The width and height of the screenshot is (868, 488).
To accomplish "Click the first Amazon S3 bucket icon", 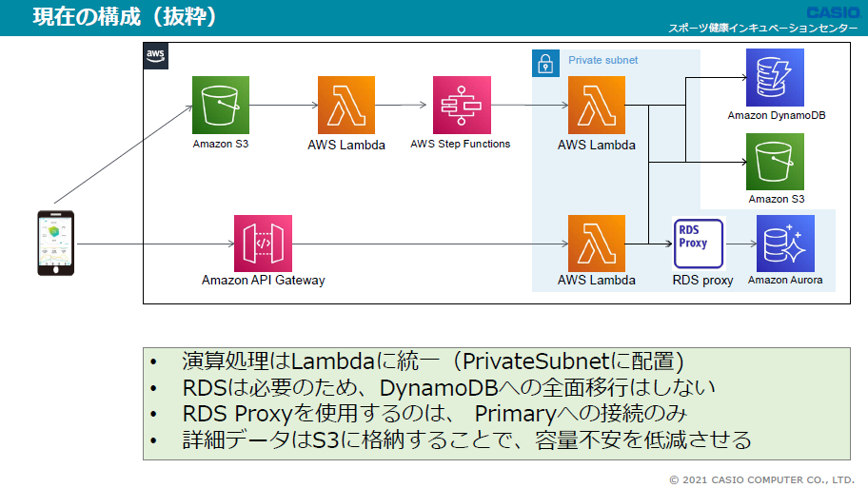I will 220,106.
